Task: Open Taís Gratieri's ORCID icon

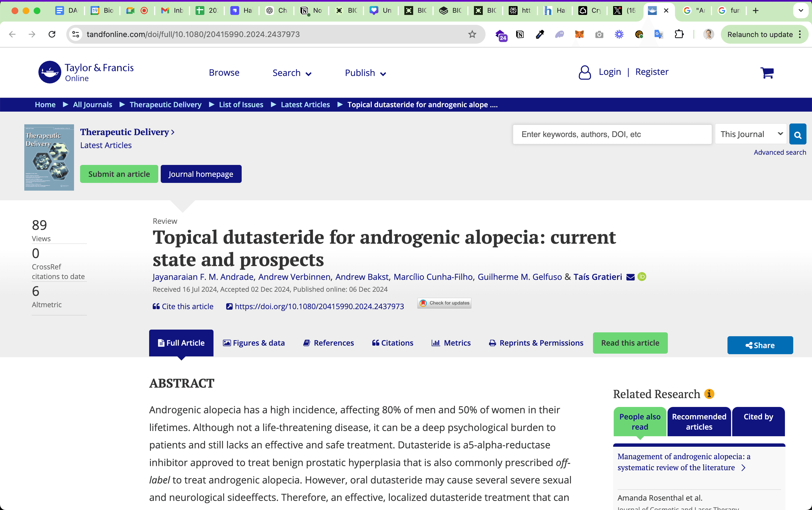Action: (642, 277)
